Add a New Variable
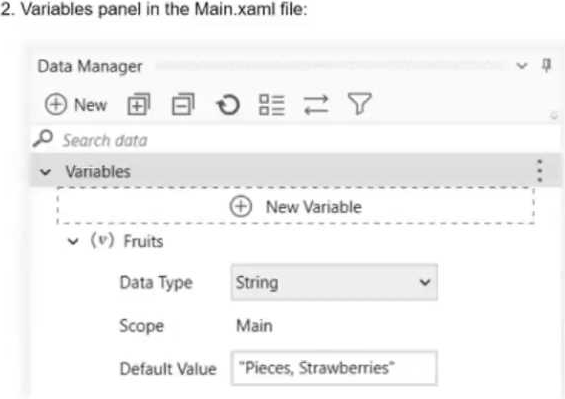This screenshot has height=399, width=565. (x=295, y=207)
